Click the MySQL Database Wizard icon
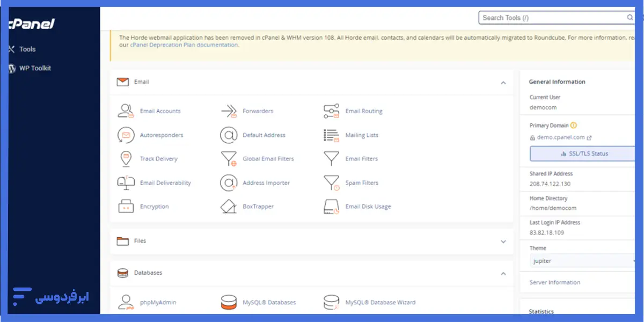The height and width of the screenshot is (322, 644). click(332, 303)
